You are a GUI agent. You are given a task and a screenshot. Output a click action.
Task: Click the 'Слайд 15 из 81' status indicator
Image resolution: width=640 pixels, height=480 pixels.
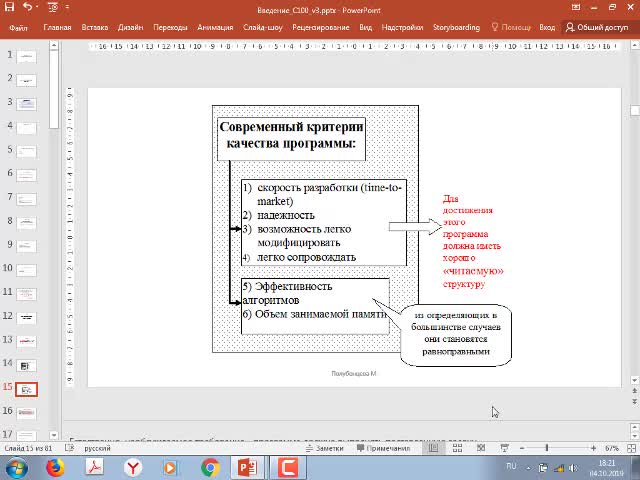coord(28,448)
